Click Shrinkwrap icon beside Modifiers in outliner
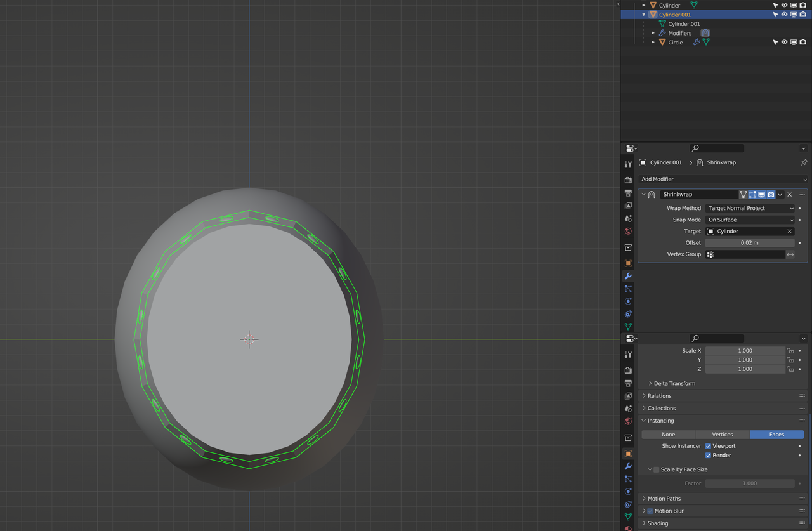Viewport: 812px width, 531px height. 705,33
